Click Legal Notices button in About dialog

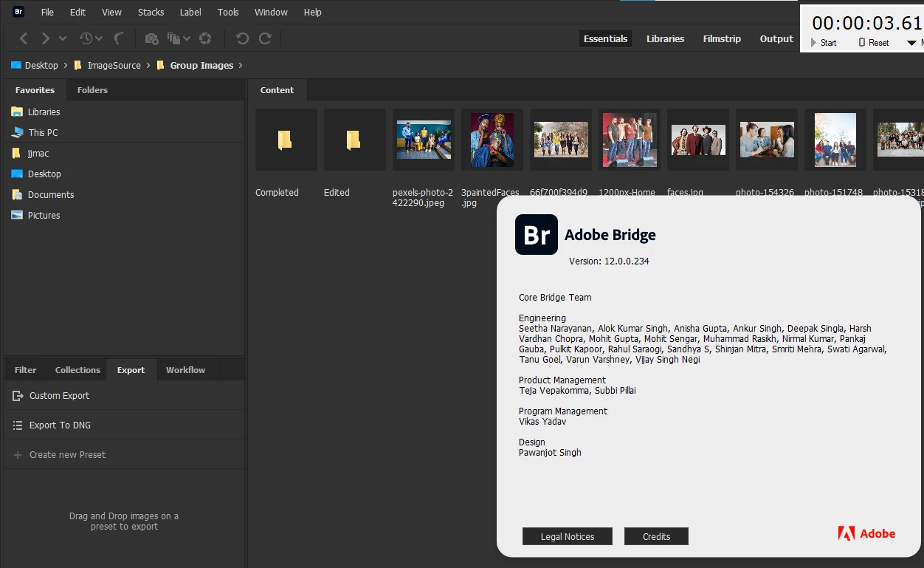[568, 536]
